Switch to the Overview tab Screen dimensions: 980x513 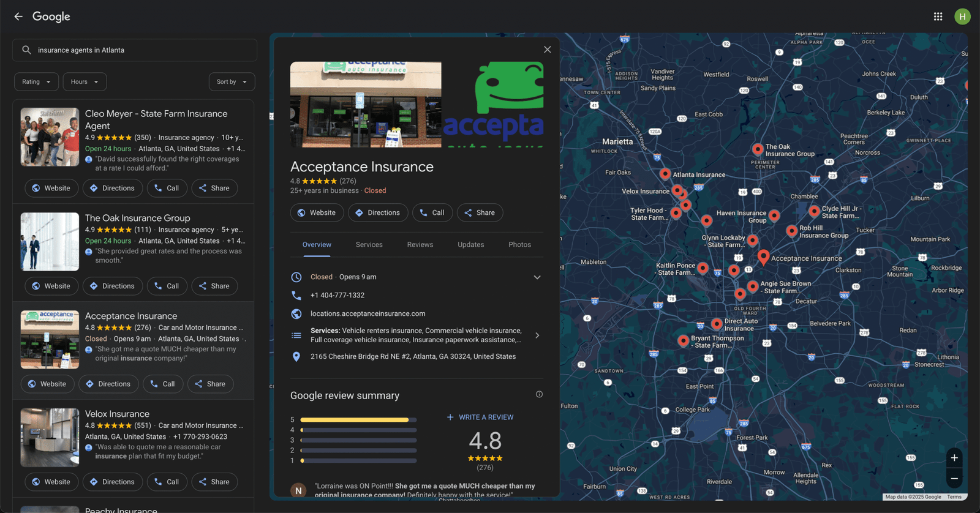coord(317,245)
